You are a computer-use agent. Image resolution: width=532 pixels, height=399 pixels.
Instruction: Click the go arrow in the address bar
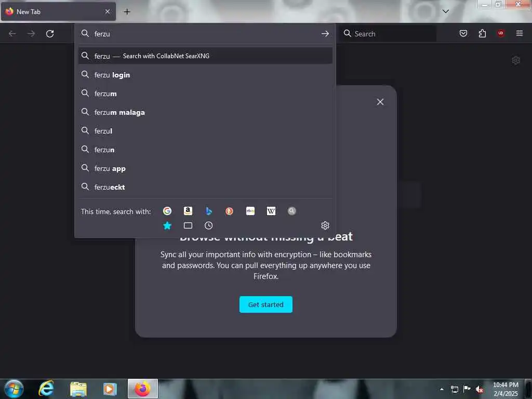[325, 34]
